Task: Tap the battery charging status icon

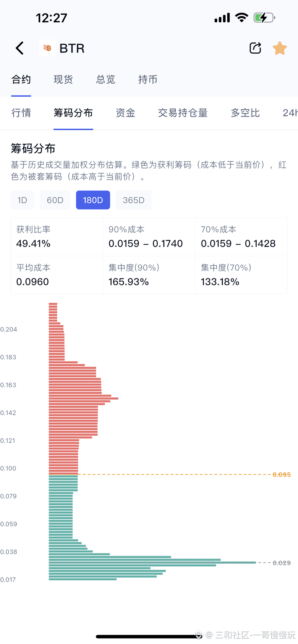Action: click(265, 18)
